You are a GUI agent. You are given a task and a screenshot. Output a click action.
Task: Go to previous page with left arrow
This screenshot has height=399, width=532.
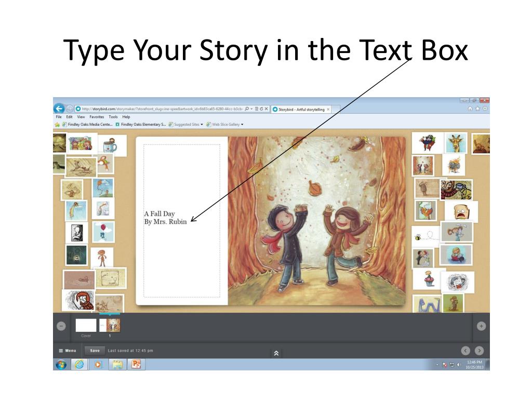click(x=465, y=351)
